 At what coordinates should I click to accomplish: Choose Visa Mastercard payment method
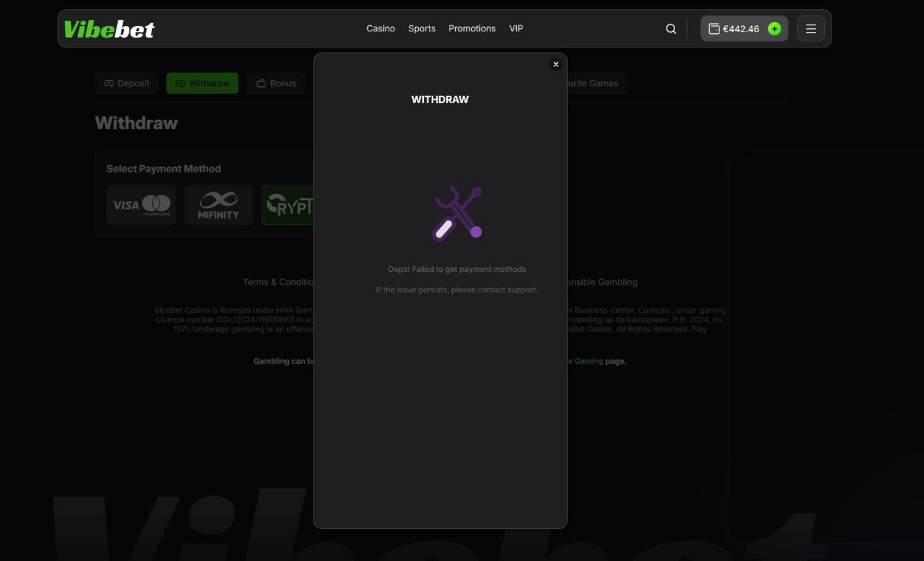141,205
